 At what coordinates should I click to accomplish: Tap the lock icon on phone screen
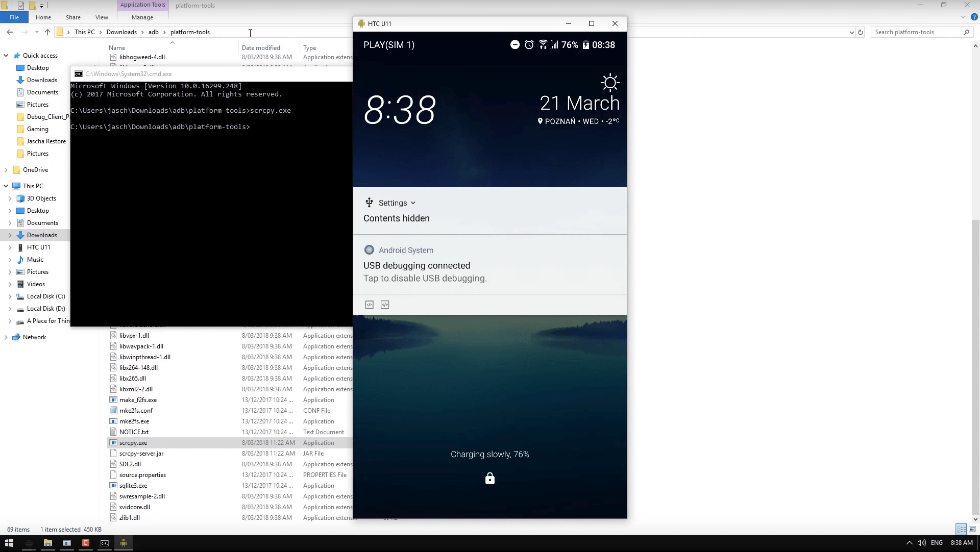pyautogui.click(x=489, y=479)
